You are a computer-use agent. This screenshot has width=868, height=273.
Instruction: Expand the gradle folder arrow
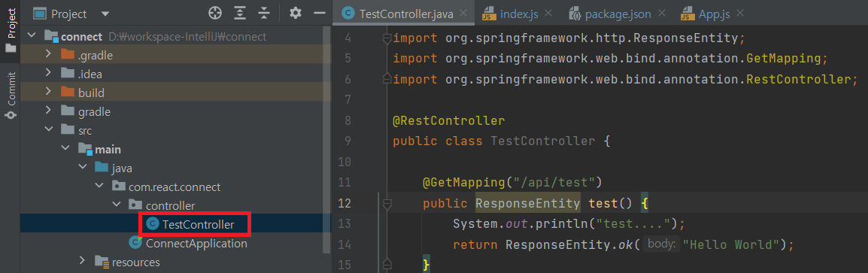coord(48,111)
